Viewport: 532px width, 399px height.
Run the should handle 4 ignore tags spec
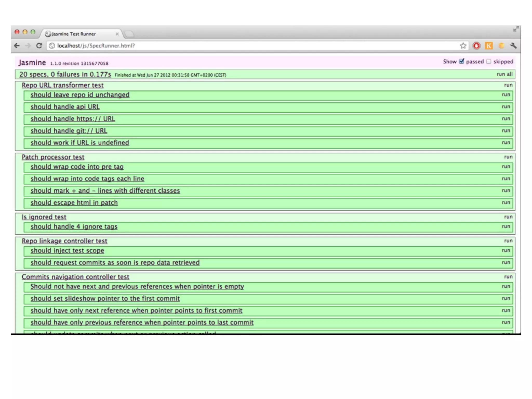[506, 227]
